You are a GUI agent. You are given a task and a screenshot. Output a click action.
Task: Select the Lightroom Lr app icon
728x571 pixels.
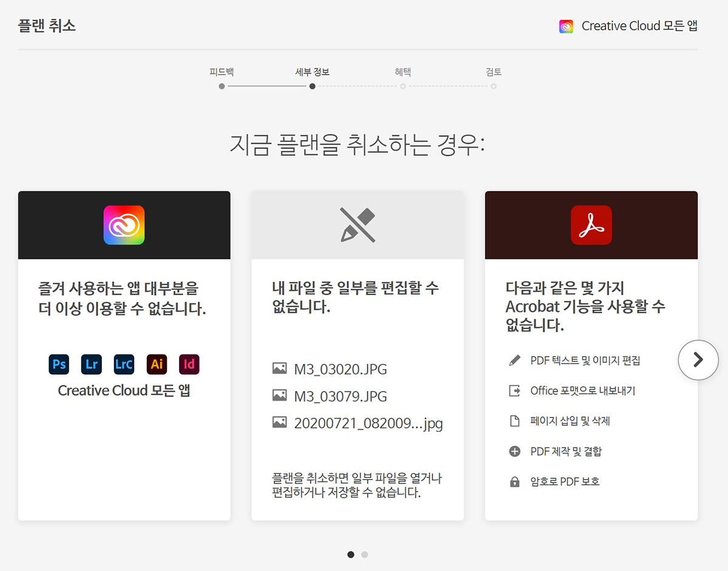92,364
